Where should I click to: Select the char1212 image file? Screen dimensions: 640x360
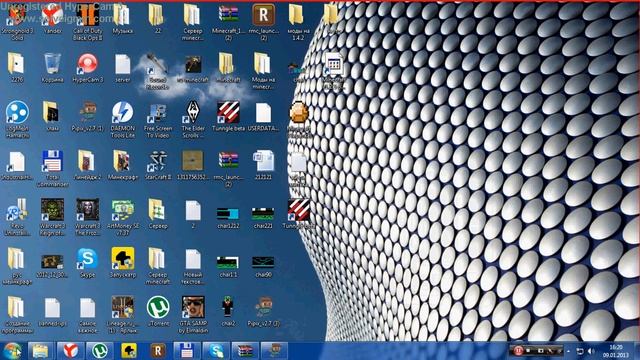[228, 218]
